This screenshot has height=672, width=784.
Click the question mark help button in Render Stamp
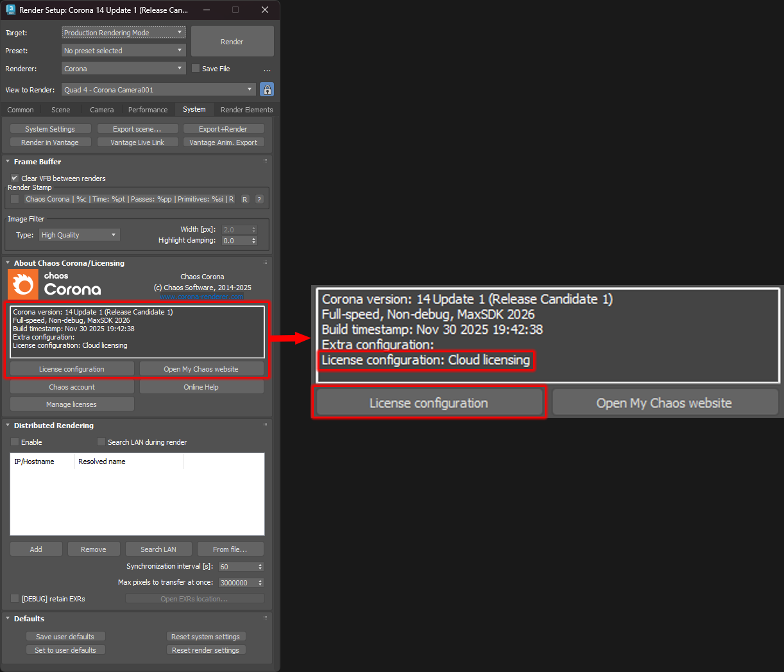tap(259, 200)
